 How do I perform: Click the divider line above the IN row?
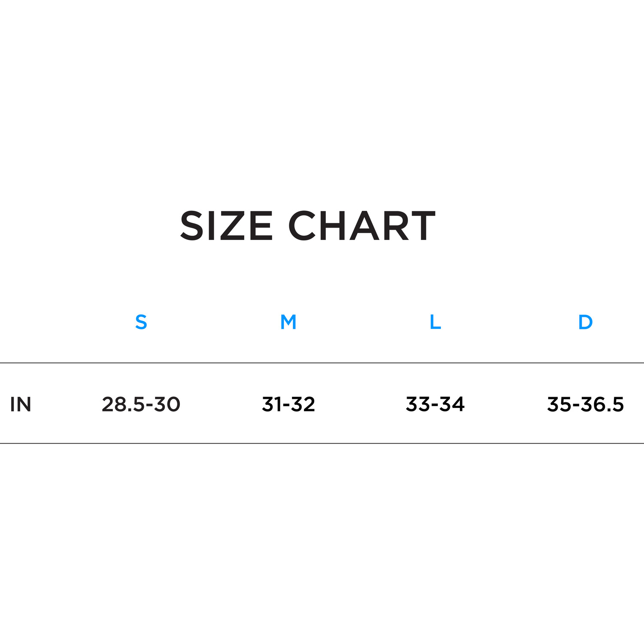click(322, 363)
